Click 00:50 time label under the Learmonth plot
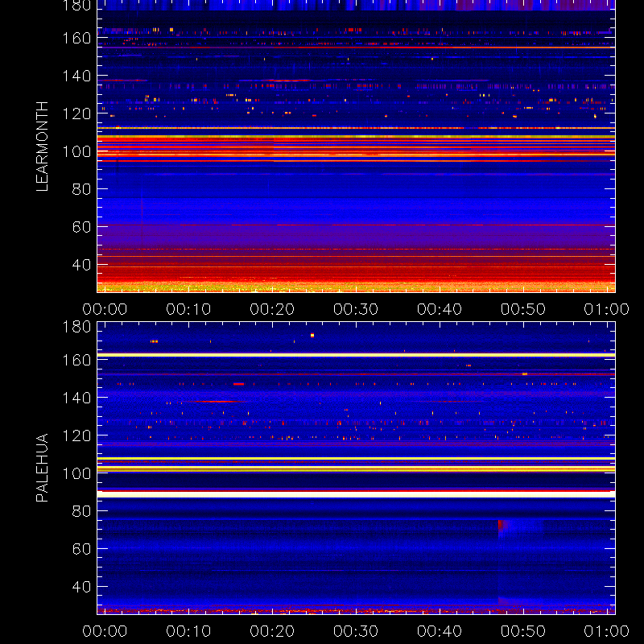The image size is (644, 644). pyautogui.click(x=523, y=309)
